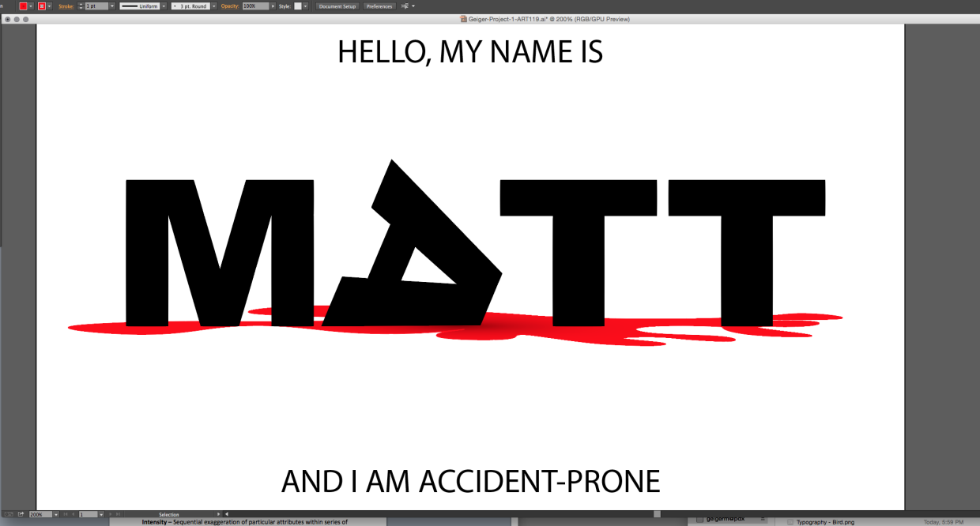Select the first letter T in MATT
Image resolution: width=980 pixels, height=526 pixels.
(579, 253)
